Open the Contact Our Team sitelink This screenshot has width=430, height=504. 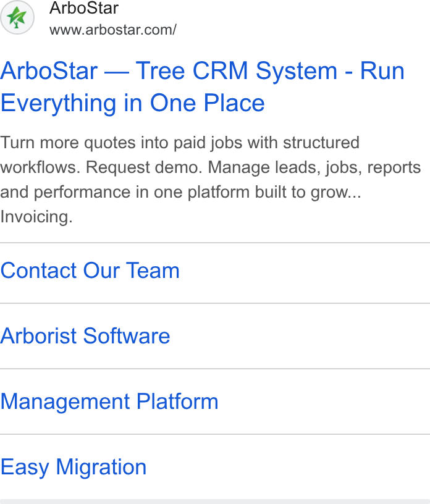click(x=90, y=271)
